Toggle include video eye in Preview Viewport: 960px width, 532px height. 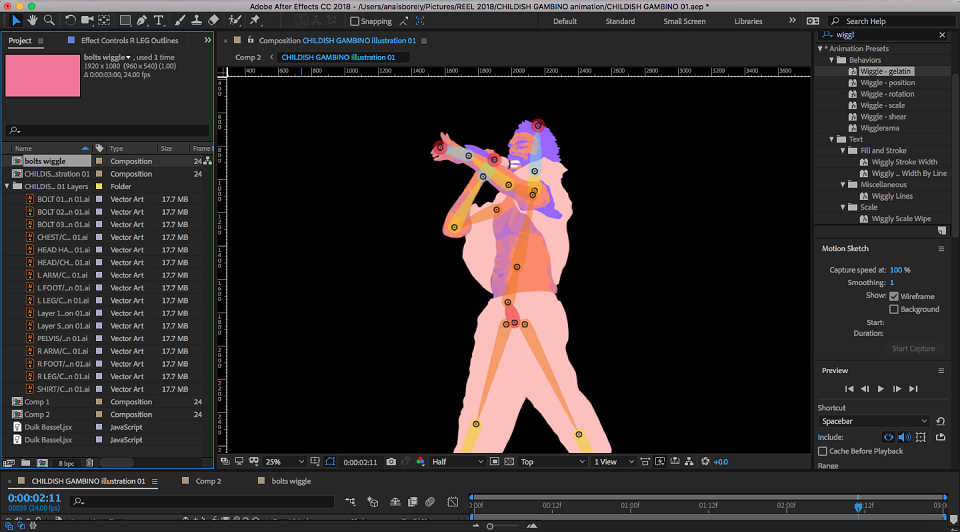[x=888, y=437]
